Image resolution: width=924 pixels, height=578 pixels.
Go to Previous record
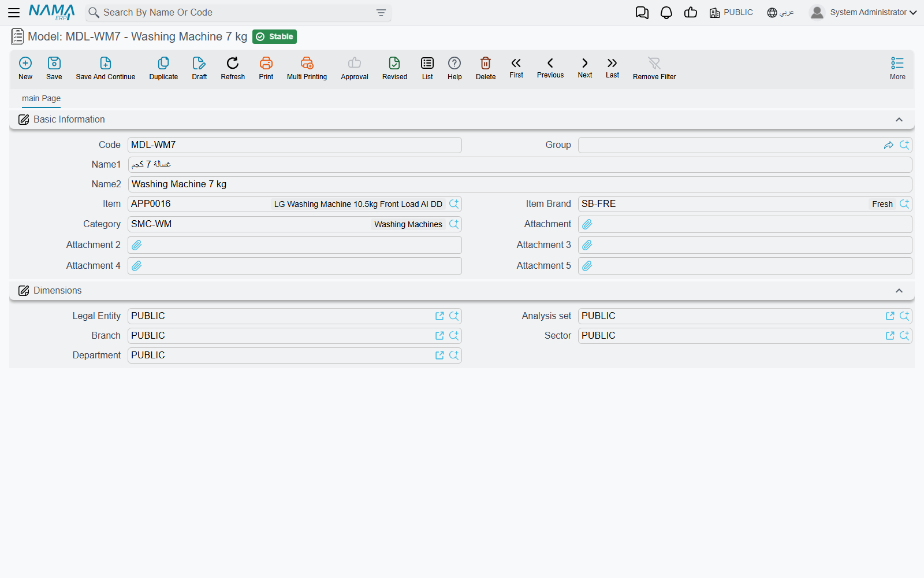[x=550, y=68]
